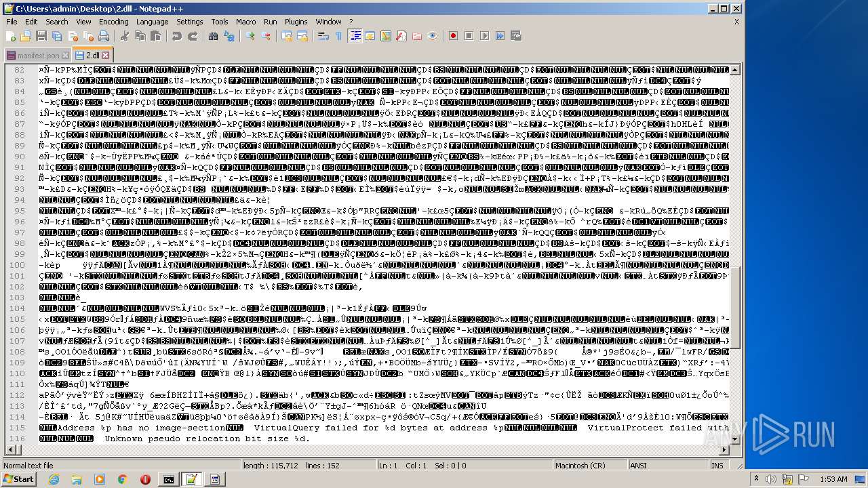Click the scrollbar up arrow
The height and width of the screenshot is (488, 868).
click(x=736, y=70)
